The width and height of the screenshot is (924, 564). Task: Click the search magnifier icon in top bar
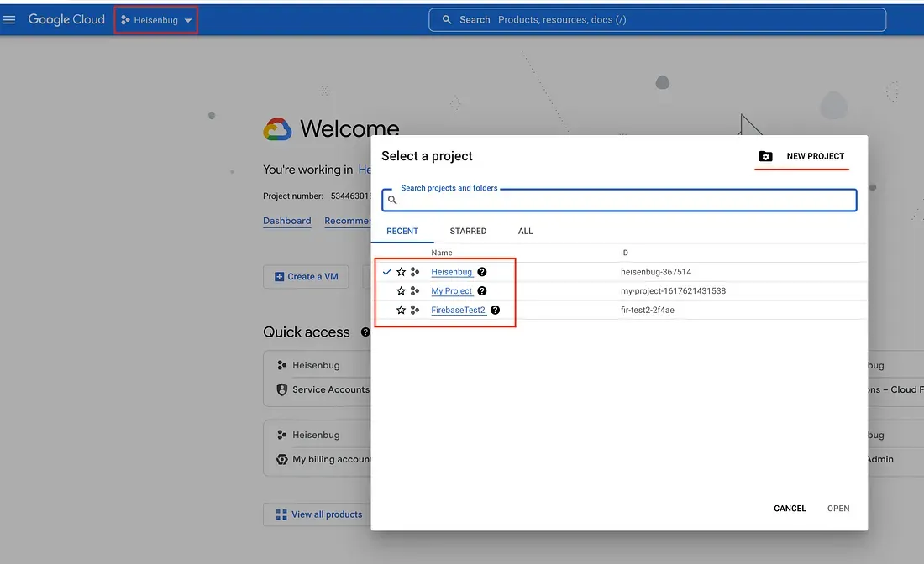[x=447, y=20]
